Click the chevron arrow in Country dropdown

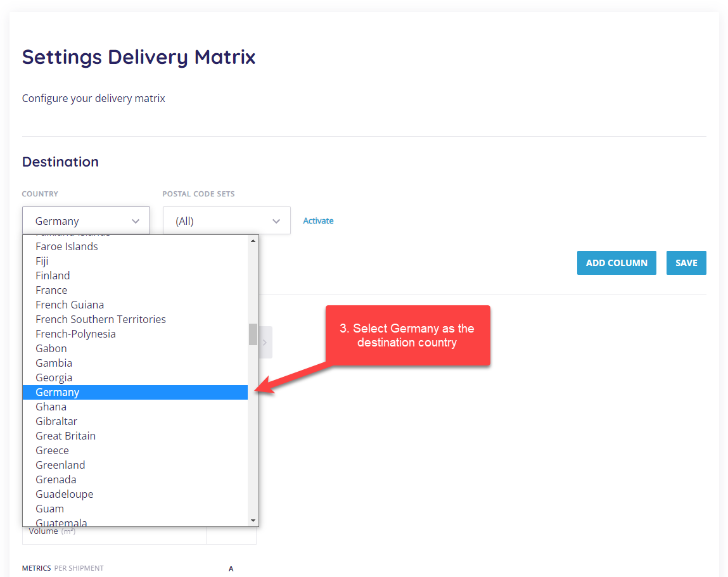[x=136, y=221]
